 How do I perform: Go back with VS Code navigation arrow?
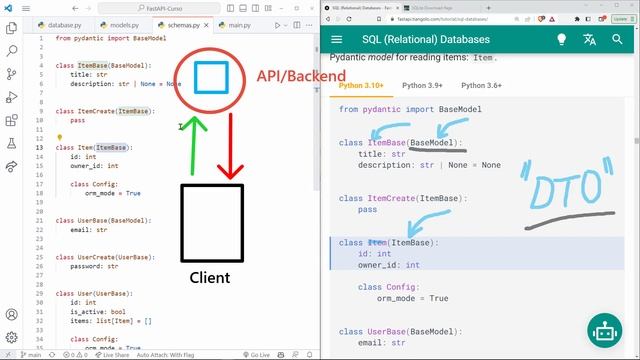(x=75, y=8)
